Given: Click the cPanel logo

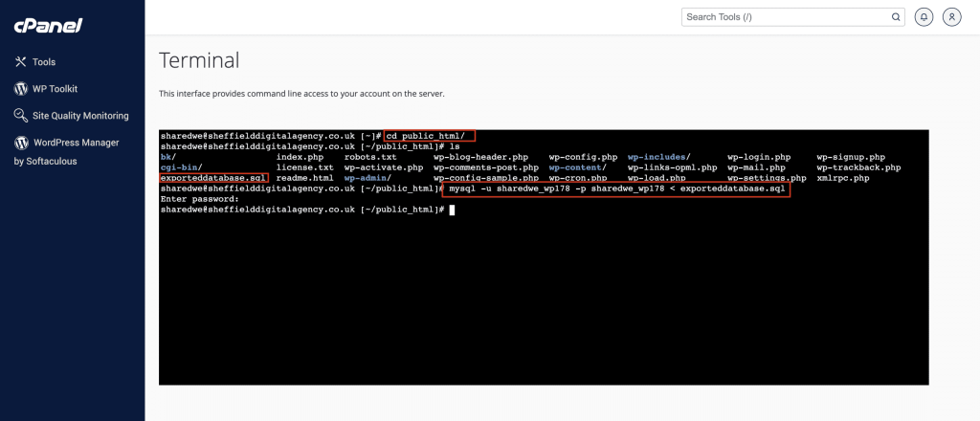Looking at the screenshot, I should [x=48, y=26].
